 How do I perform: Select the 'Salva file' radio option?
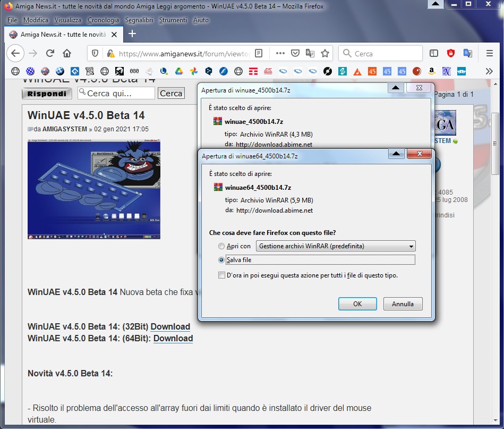coord(221,260)
